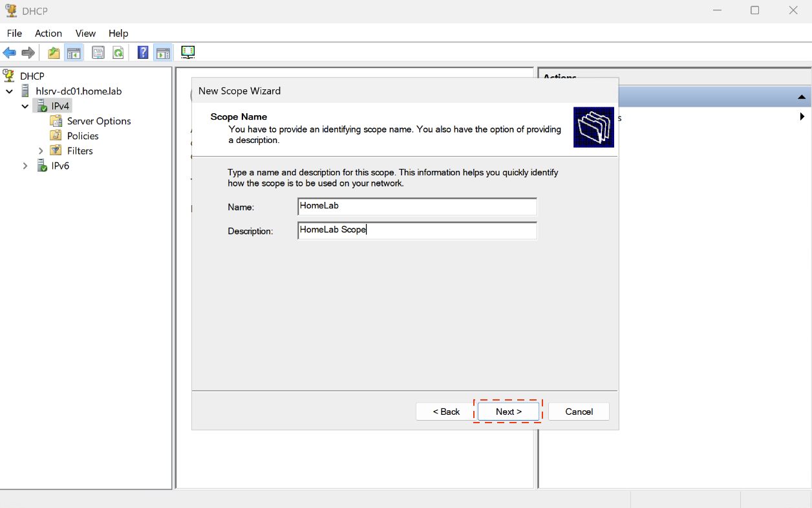Expand the IPv6 tree node
This screenshot has height=508, width=812.
25,166
